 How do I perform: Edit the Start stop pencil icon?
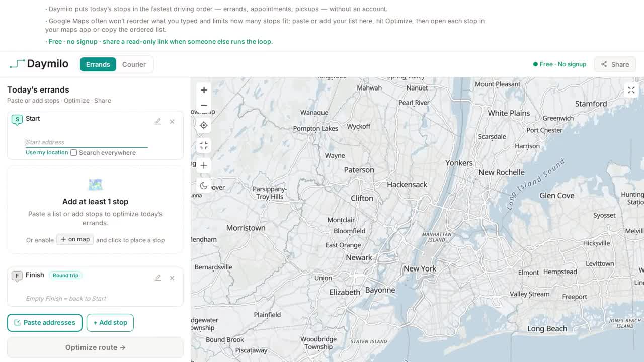pos(158,121)
